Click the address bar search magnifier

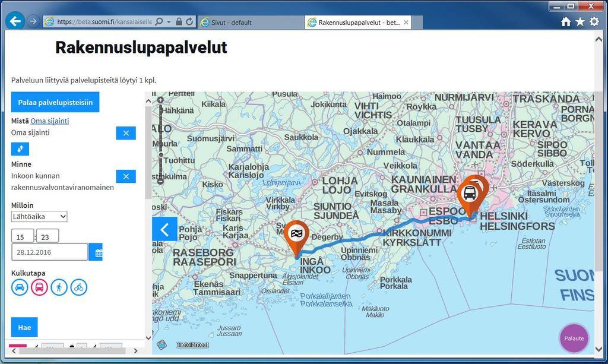[x=159, y=22]
